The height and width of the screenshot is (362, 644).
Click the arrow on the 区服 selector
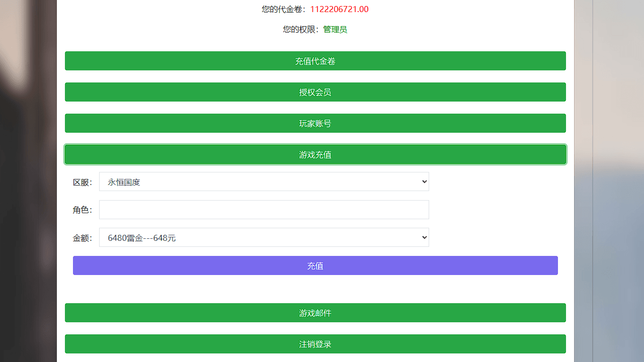point(424,182)
